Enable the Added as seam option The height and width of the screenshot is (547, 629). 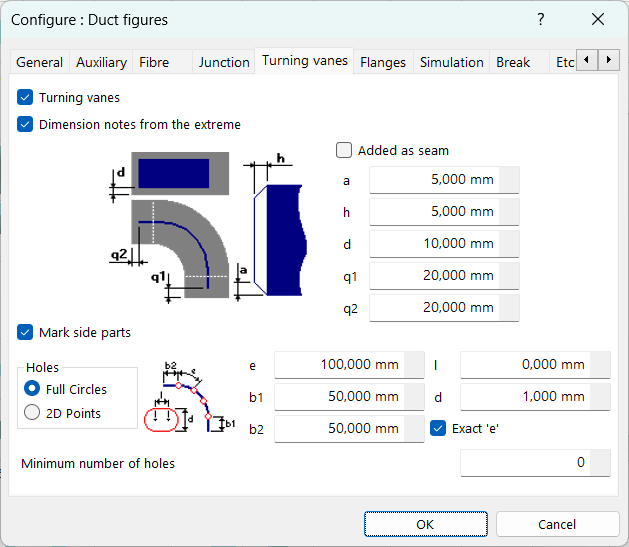point(345,150)
